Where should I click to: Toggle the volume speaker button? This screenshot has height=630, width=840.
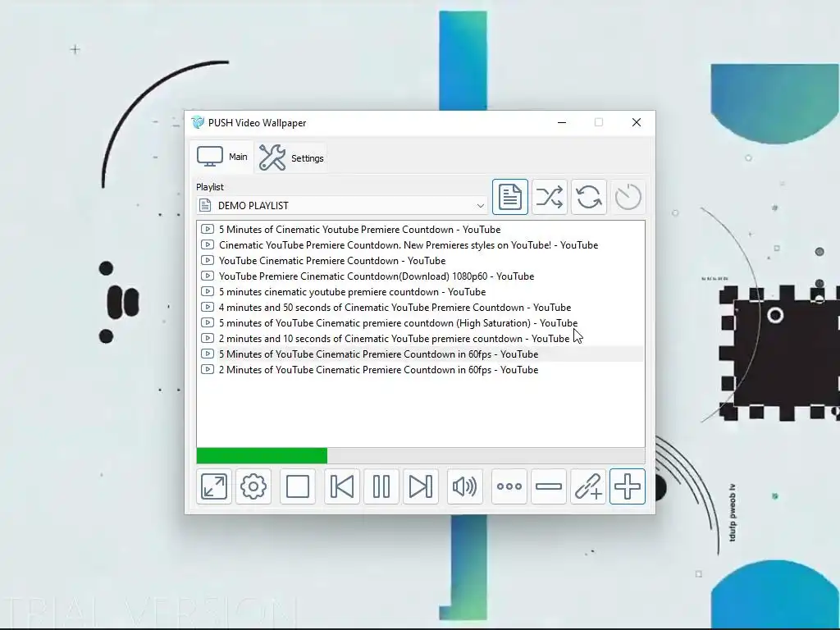(464, 486)
